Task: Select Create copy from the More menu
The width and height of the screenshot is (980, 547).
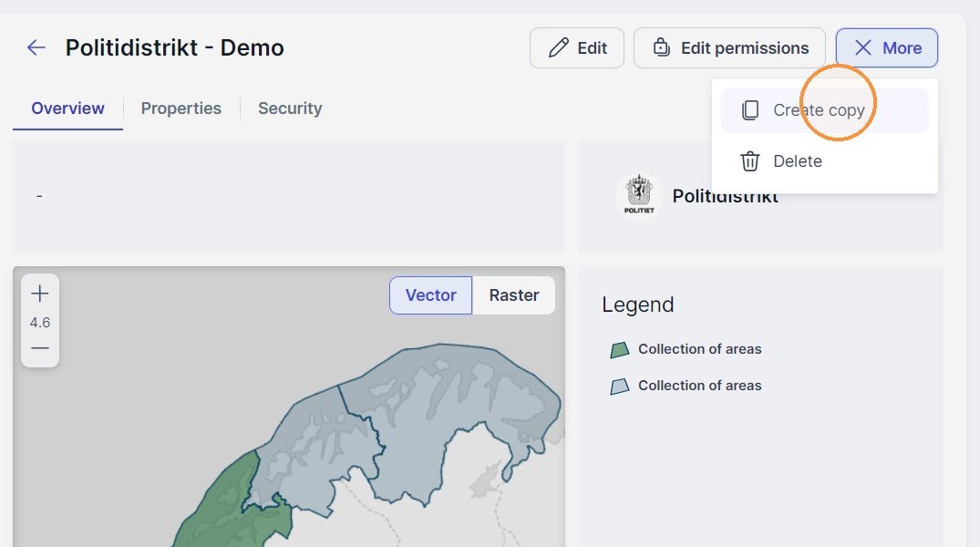Action: coord(824,110)
